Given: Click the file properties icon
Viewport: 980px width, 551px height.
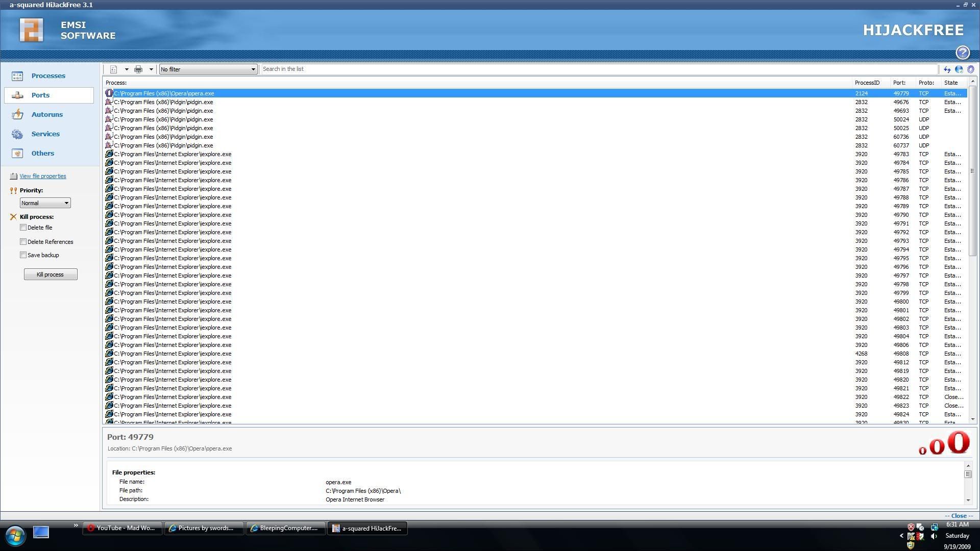Looking at the screenshot, I should coord(14,177).
